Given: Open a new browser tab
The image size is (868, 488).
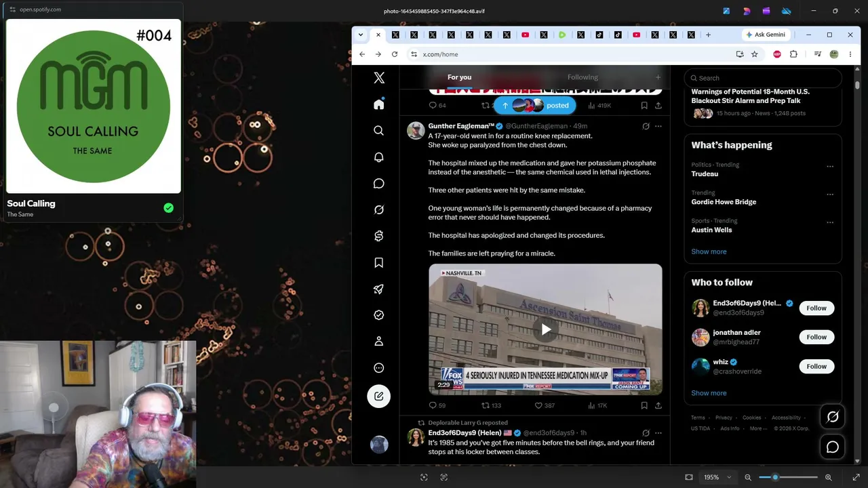Looking at the screenshot, I should tap(708, 35).
